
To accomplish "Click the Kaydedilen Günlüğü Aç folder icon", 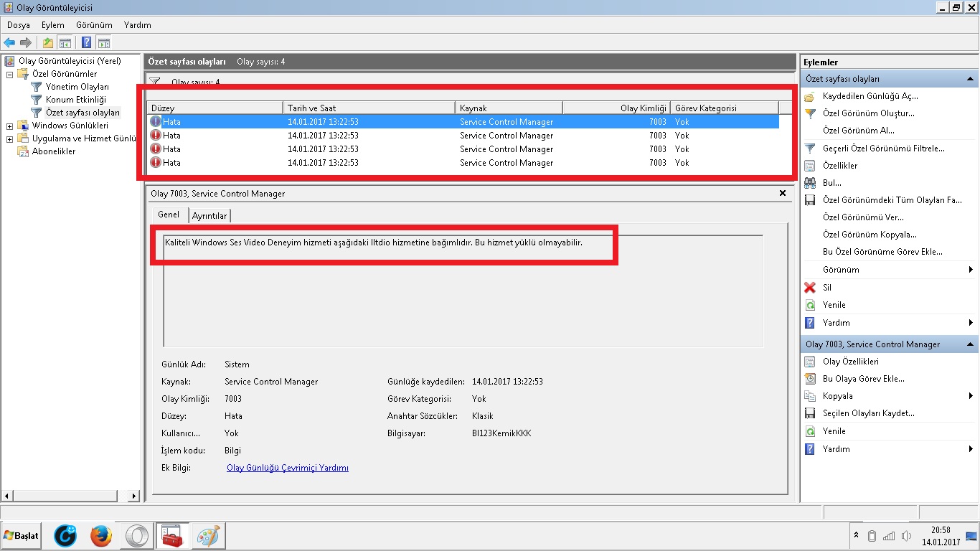I will click(810, 96).
